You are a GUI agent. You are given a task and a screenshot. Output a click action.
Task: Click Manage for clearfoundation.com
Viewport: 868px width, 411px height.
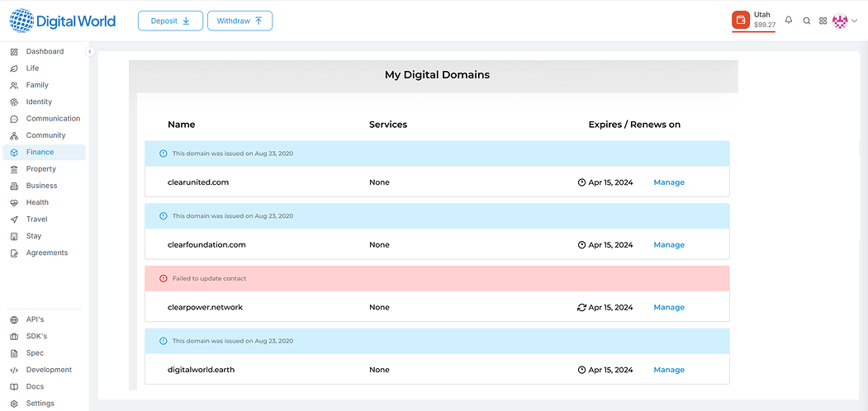[669, 244]
